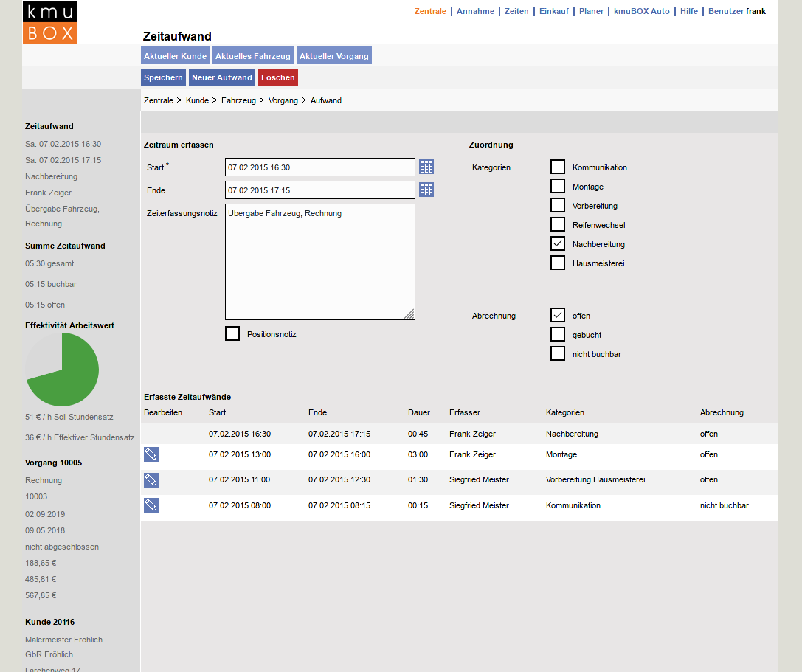Go to Hilfe in top navigation
The image size is (802, 672).
(689, 11)
